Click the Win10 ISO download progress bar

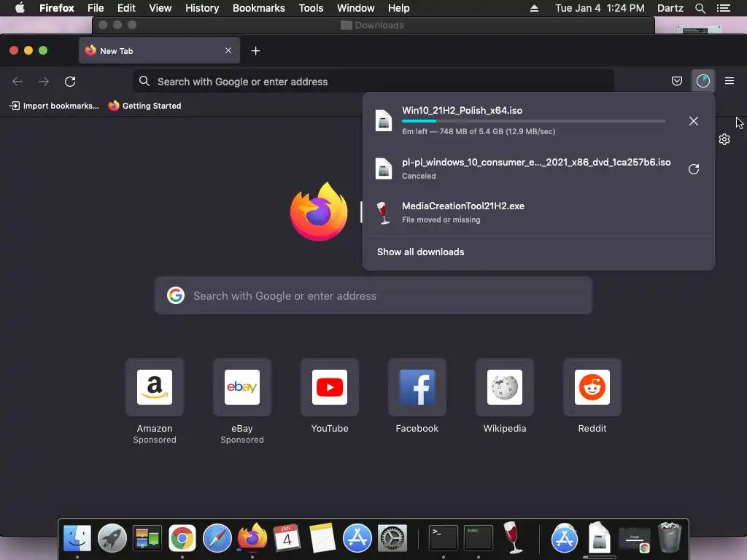point(533,122)
